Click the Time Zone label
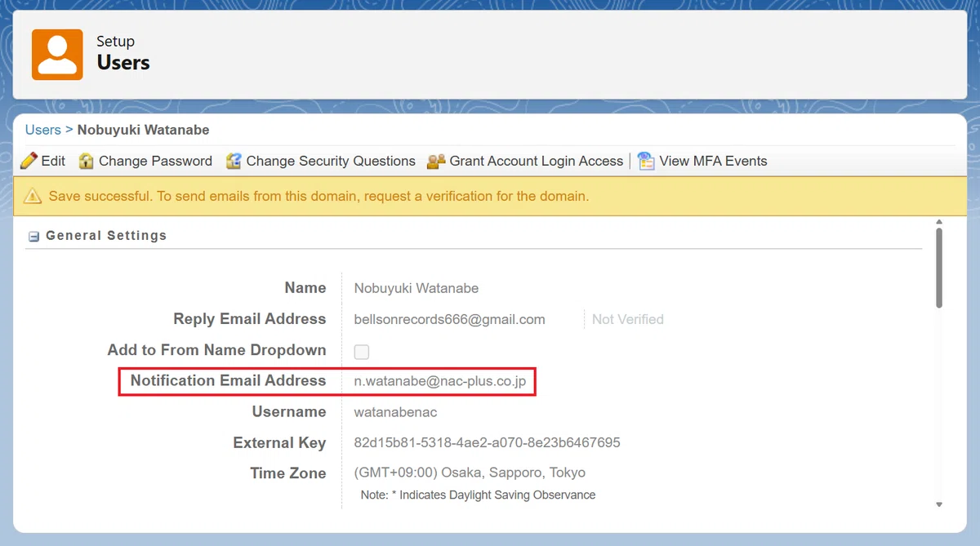Screen dimensions: 980x546 coord(288,473)
